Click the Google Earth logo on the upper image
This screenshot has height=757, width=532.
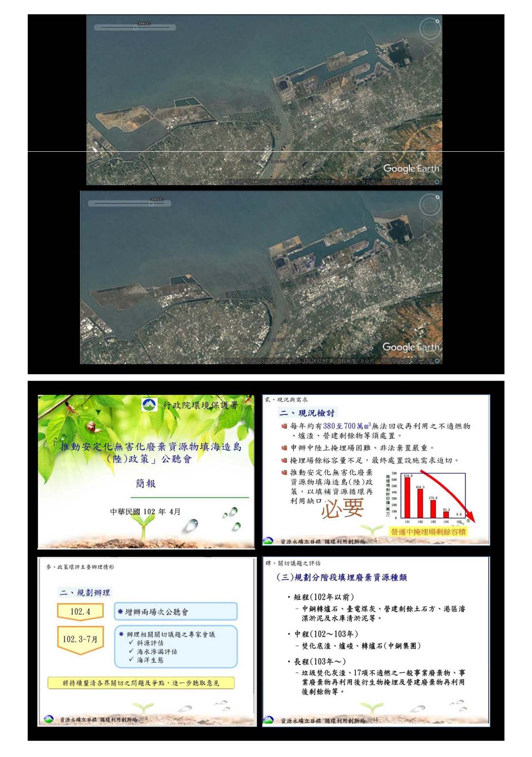pyautogui.click(x=411, y=168)
